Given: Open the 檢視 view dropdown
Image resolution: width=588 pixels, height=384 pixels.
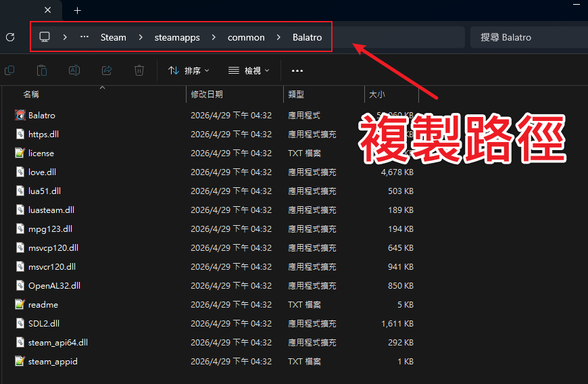Looking at the screenshot, I should 249,70.
